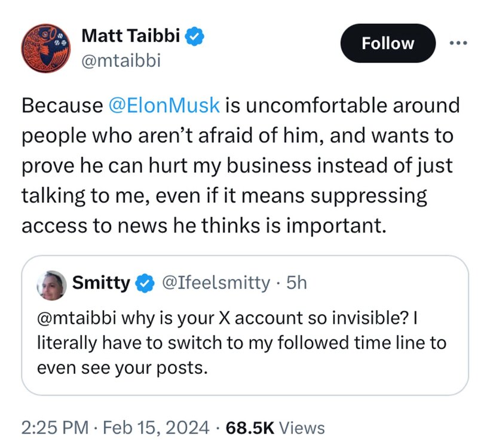Click the word Views at the bottom
This screenshot has height=448, width=490.
pyautogui.click(x=302, y=428)
